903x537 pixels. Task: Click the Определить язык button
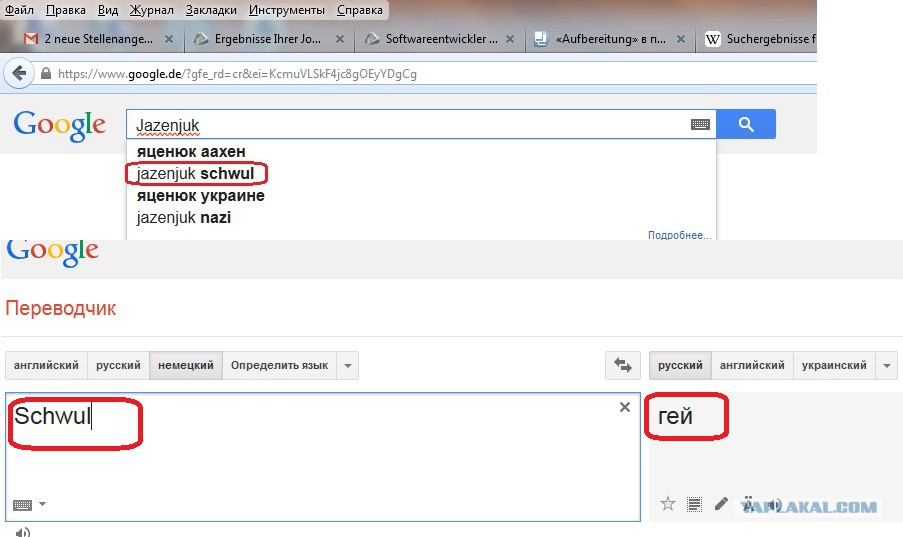click(279, 366)
